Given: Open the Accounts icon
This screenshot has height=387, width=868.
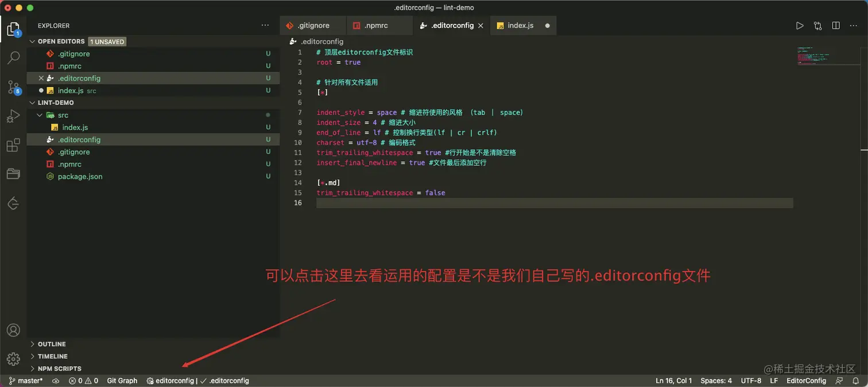Looking at the screenshot, I should coord(13,330).
